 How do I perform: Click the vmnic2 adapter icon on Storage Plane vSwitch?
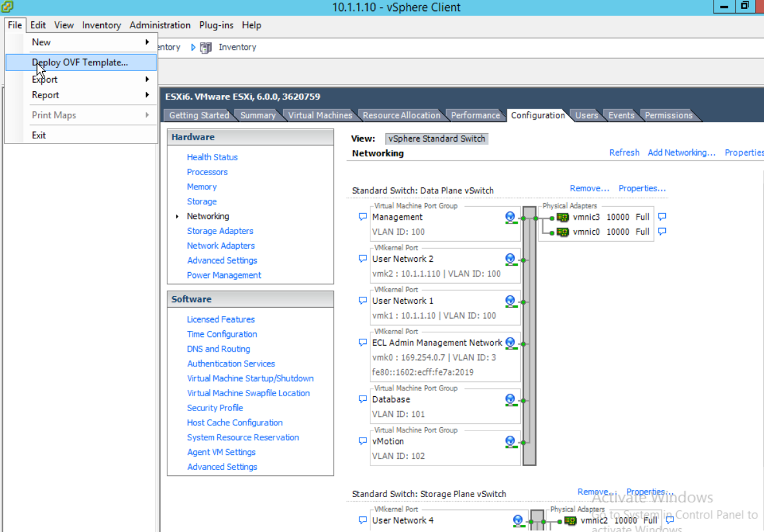(569, 520)
